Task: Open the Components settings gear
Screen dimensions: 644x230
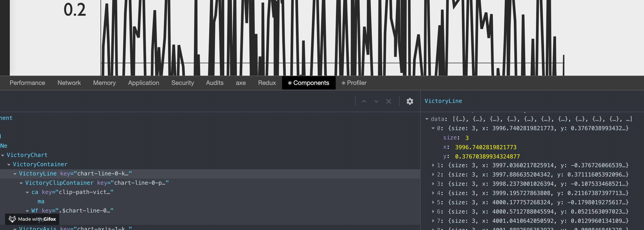Action: 410,101
